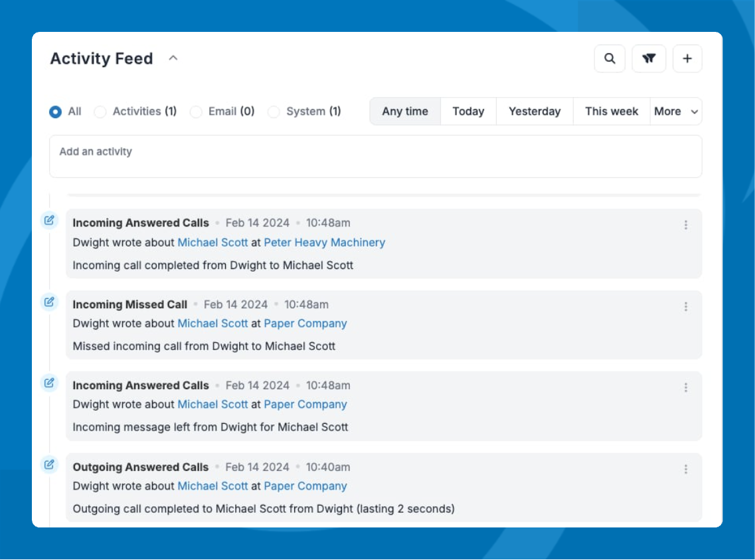Open three-dot menu for Incoming Missed Call
This screenshot has width=755, height=560.
tap(686, 307)
